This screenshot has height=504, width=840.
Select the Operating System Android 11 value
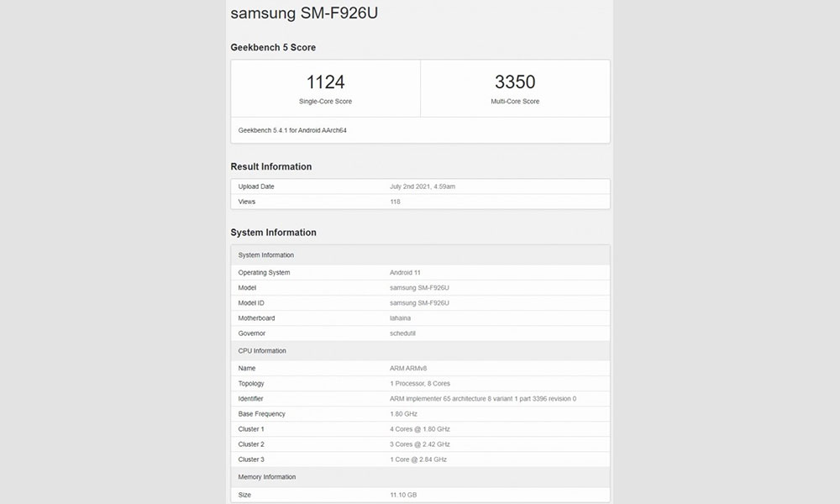coord(405,273)
